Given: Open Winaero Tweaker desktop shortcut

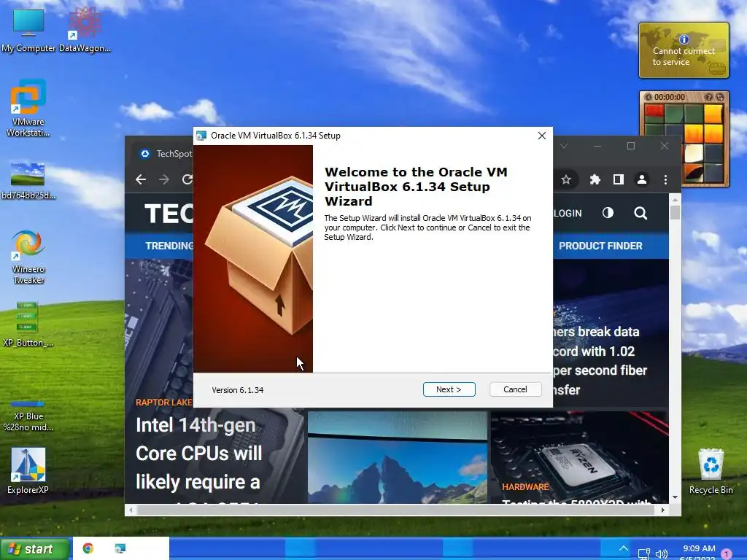Looking at the screenshot, I should coord(28,257).
